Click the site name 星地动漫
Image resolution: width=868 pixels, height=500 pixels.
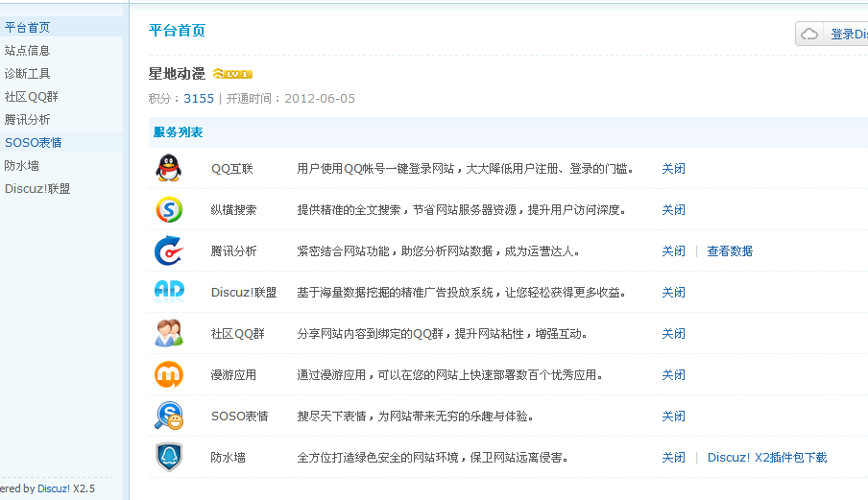pyautogui.click(x=177, y=74)
